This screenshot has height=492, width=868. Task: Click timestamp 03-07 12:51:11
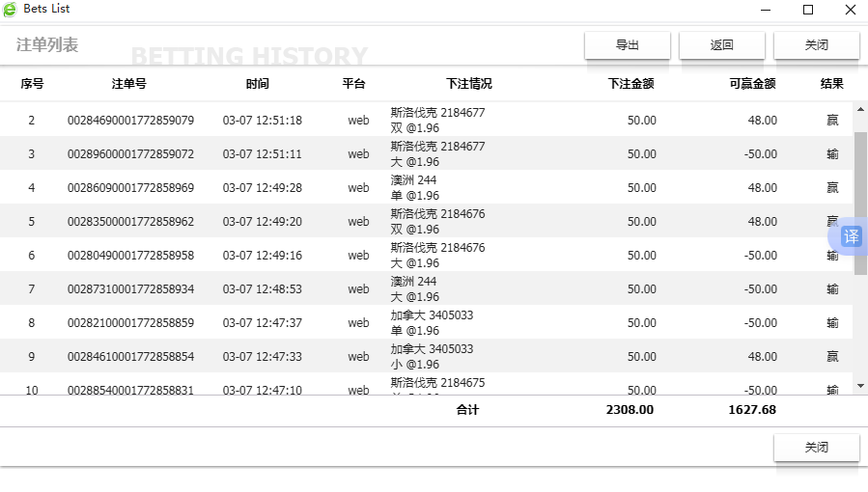pyautogui.click(x=263, y=153)
